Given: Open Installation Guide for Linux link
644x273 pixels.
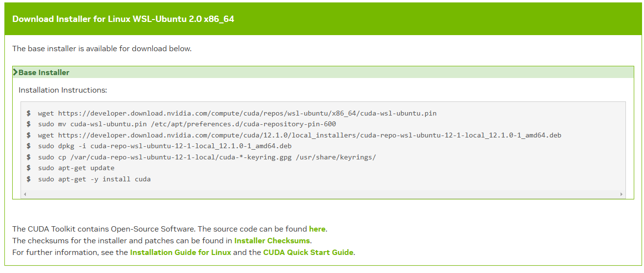Looking at the screenshot, I should (x=180, y=253).
